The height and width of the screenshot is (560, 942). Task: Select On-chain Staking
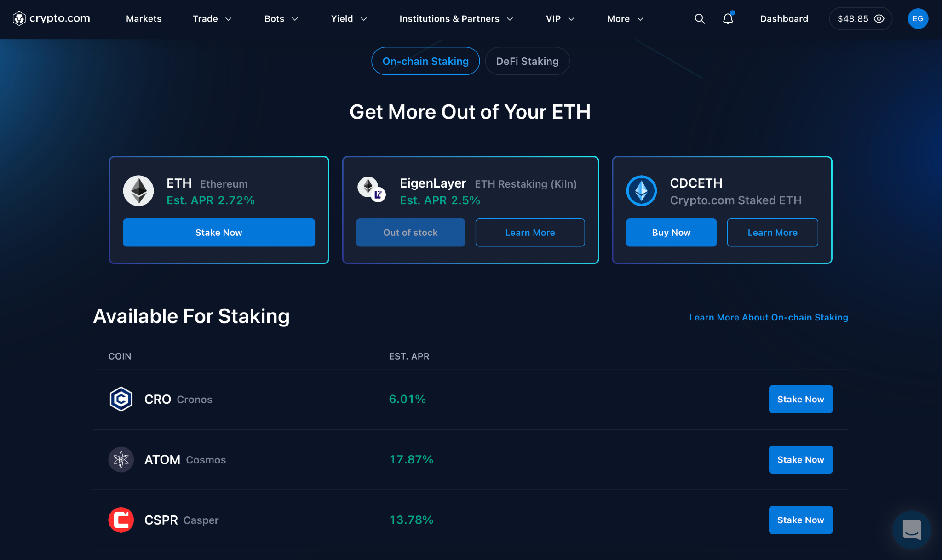425,61
